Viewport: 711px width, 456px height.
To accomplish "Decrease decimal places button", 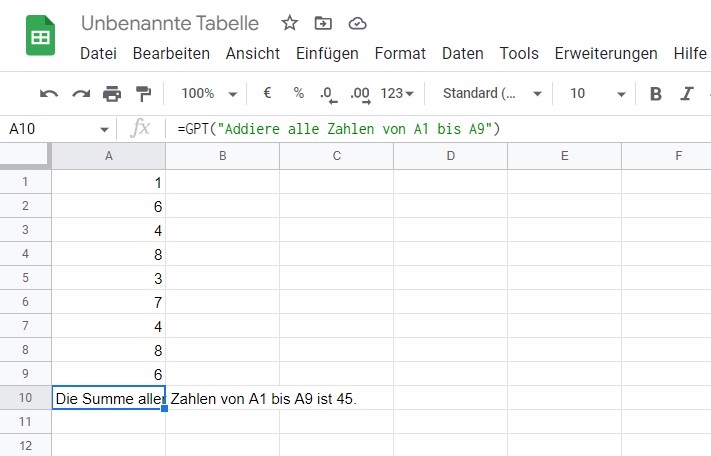I will point(329,94).
